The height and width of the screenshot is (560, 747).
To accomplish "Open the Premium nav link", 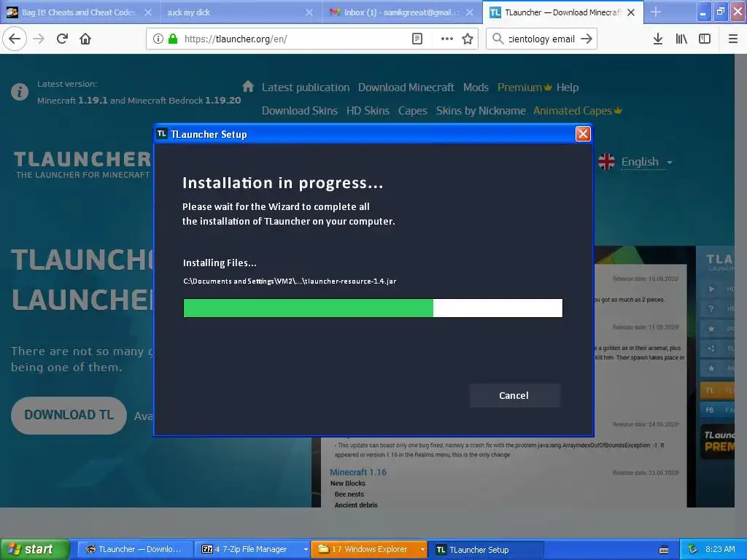I will point(525,87).
